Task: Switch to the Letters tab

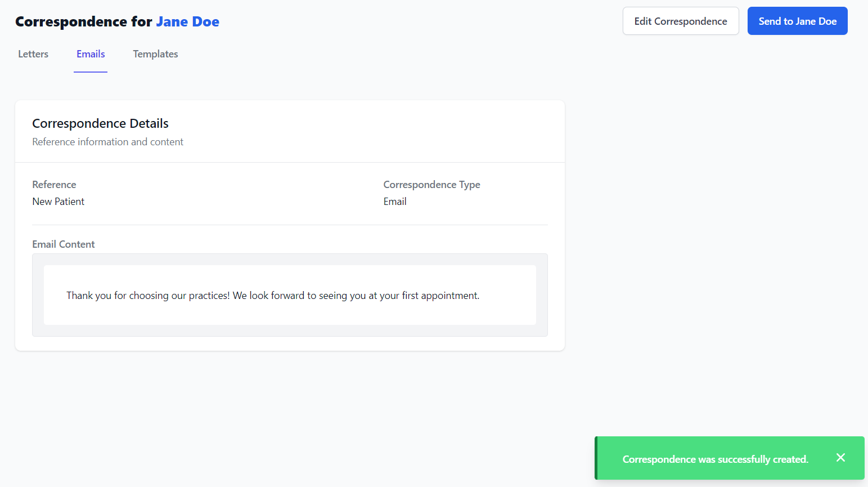Action: coord(33,53)
